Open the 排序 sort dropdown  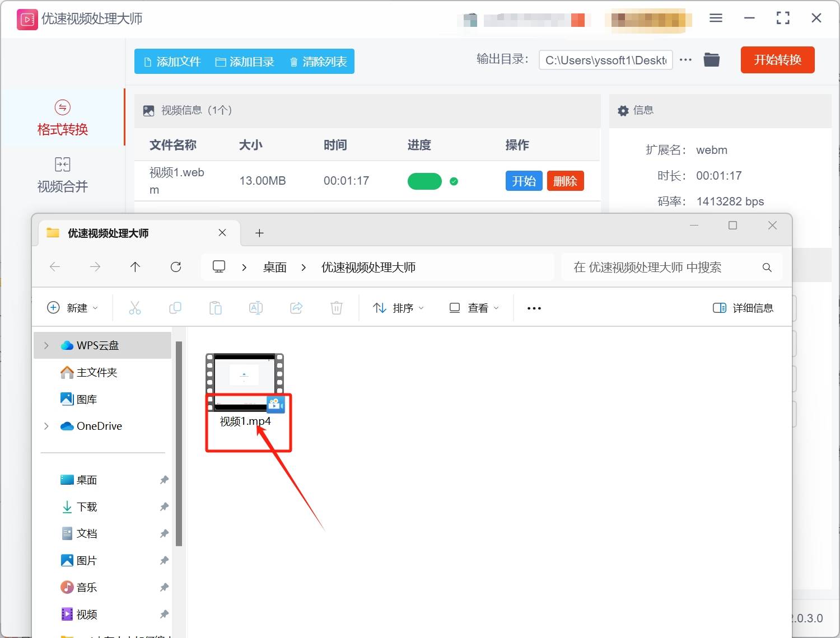pos(399,308)
